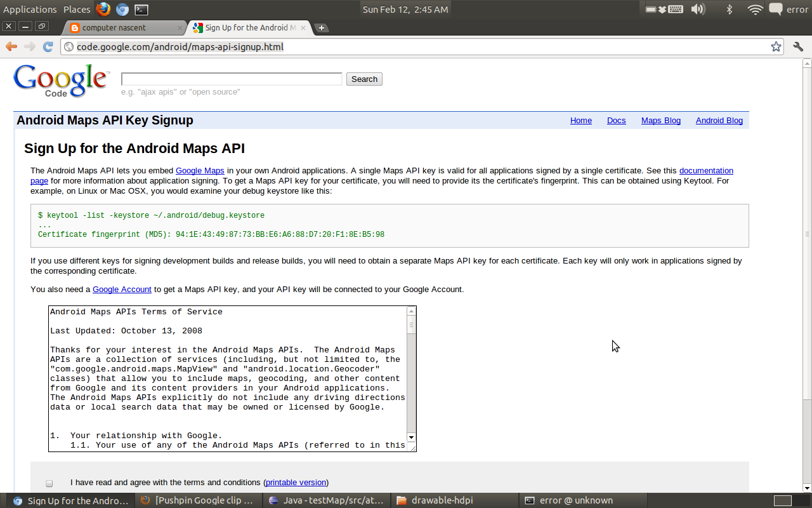
Task: Open the 'drawable-hdpi' folder window
Action: (454, 500)
